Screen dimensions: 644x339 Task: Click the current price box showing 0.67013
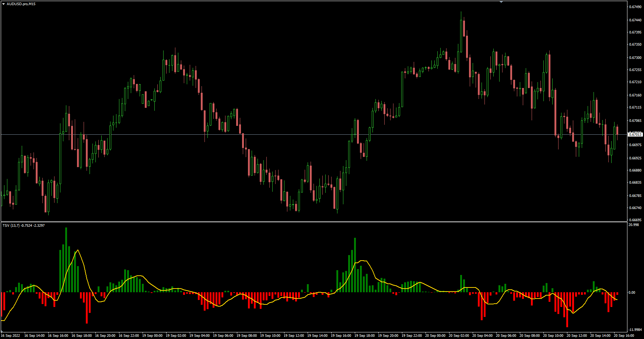pyautogui.click(x=636, y=135)
